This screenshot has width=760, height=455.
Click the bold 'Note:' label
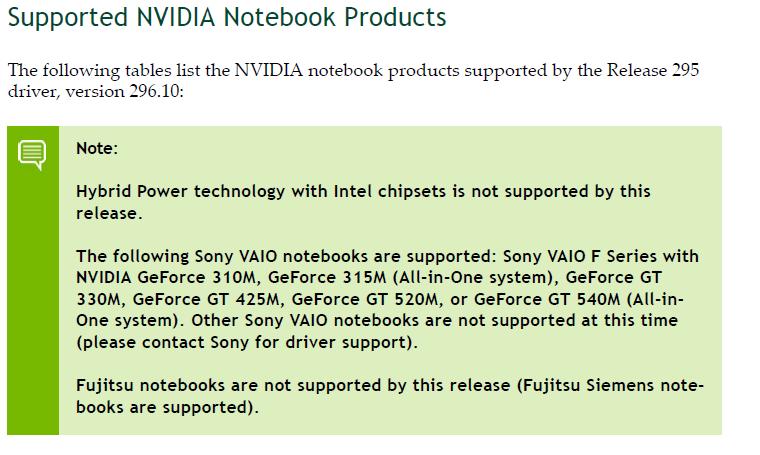click(x=97, y=148)
